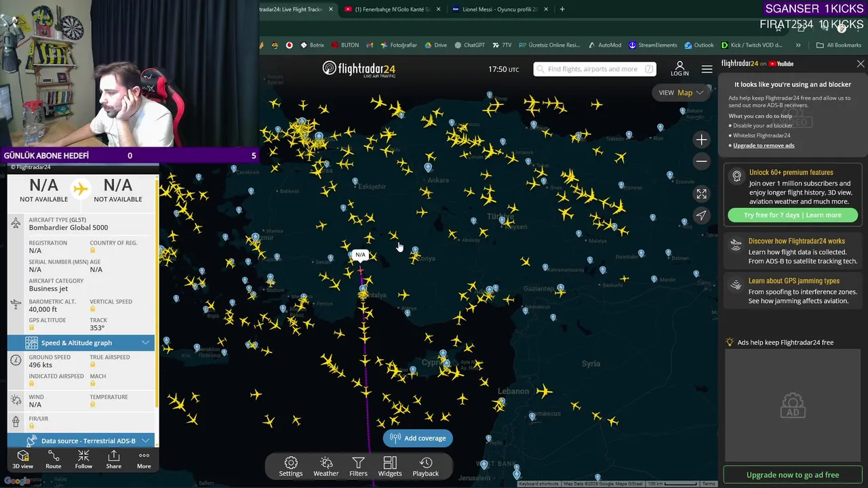Click the Follow aircraft icon
868x488 pixels.
click(83, 460)
